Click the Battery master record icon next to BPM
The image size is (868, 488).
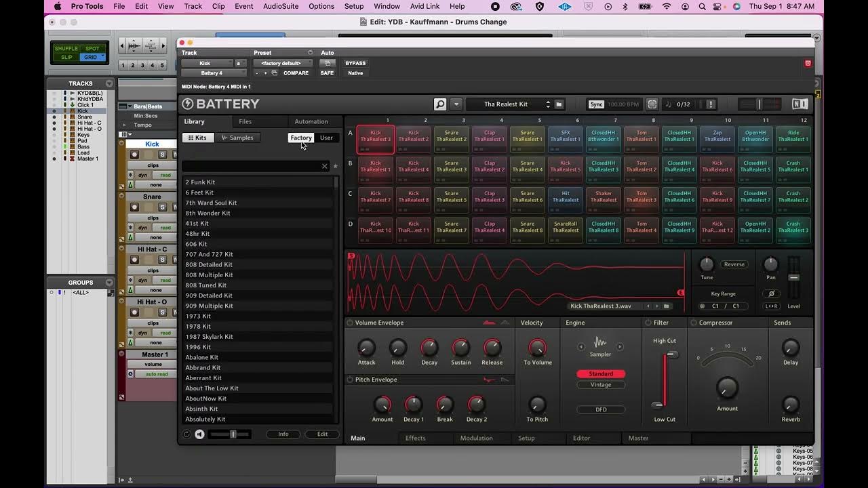(x=652, y=104)
